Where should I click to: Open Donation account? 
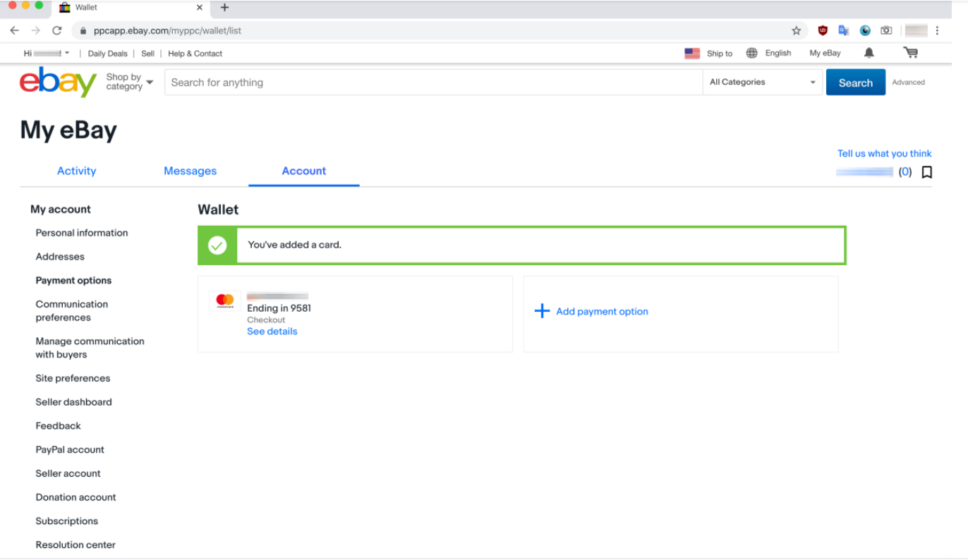click(x=75, y=497)
